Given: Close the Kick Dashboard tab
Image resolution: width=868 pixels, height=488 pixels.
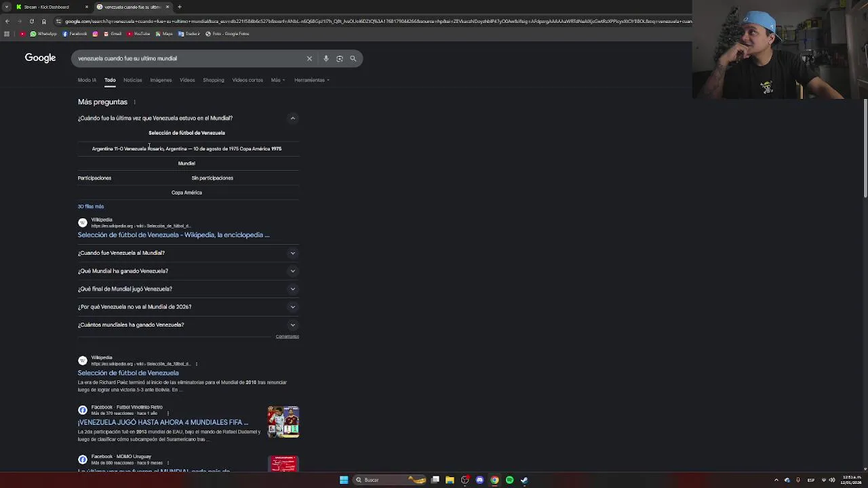Looking at the screenshot, I should (x=87, y=7).
